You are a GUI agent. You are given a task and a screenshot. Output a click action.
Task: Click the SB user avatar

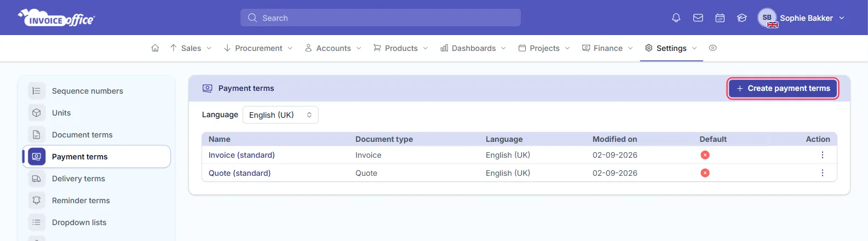pyautogui.click(x=767, y=18)
